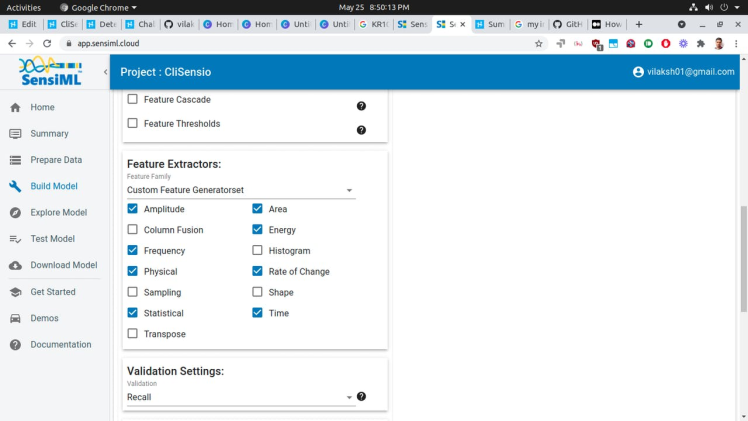
Task: Switch to the 'Edit' browser tab
Action: pyautogui.click(x=23, y=24)
